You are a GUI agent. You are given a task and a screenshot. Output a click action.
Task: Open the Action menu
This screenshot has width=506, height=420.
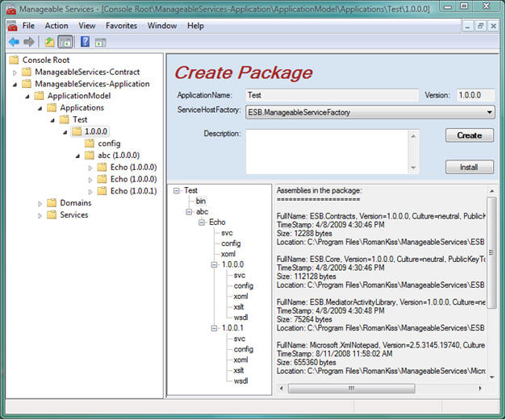[x=56, y=26]
